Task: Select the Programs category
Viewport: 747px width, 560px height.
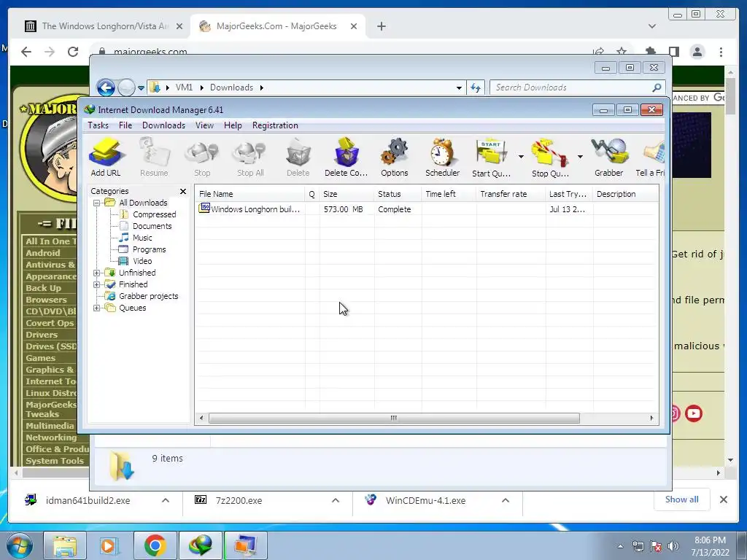Action: 149,249
